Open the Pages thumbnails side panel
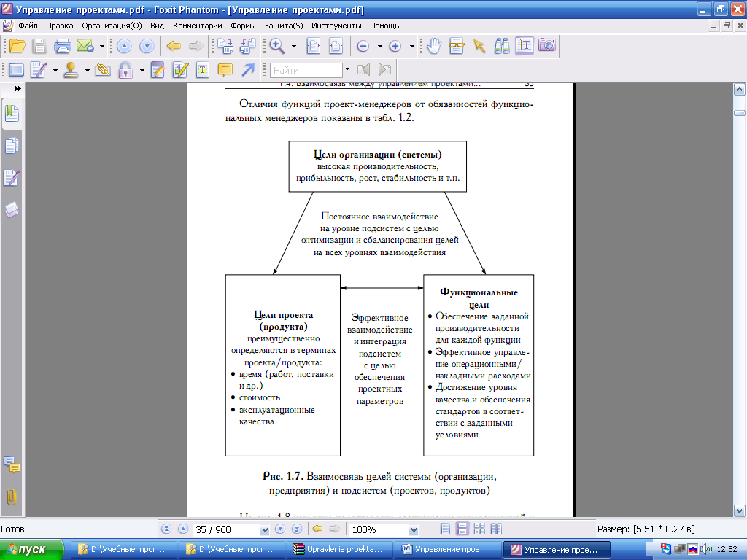 12,146
